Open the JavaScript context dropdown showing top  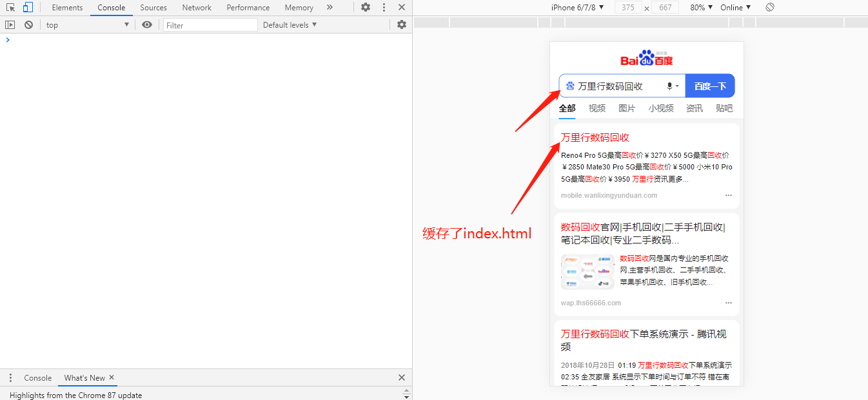[x=88, y=24]
